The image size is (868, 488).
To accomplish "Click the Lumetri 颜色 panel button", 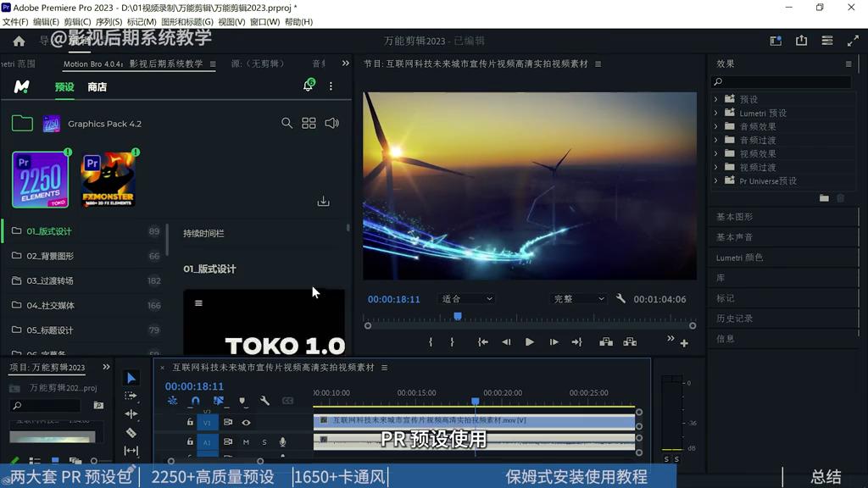I will pos(743,258).
